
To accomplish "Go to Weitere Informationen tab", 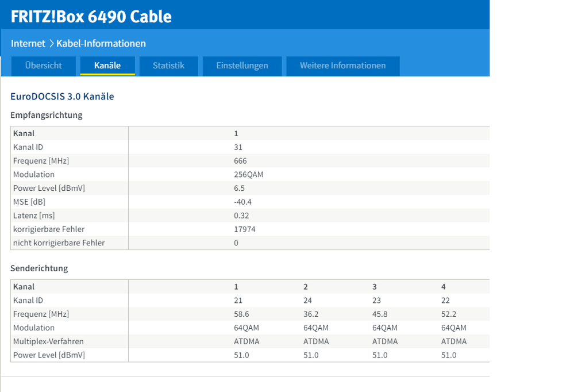I will click(343, 66).
